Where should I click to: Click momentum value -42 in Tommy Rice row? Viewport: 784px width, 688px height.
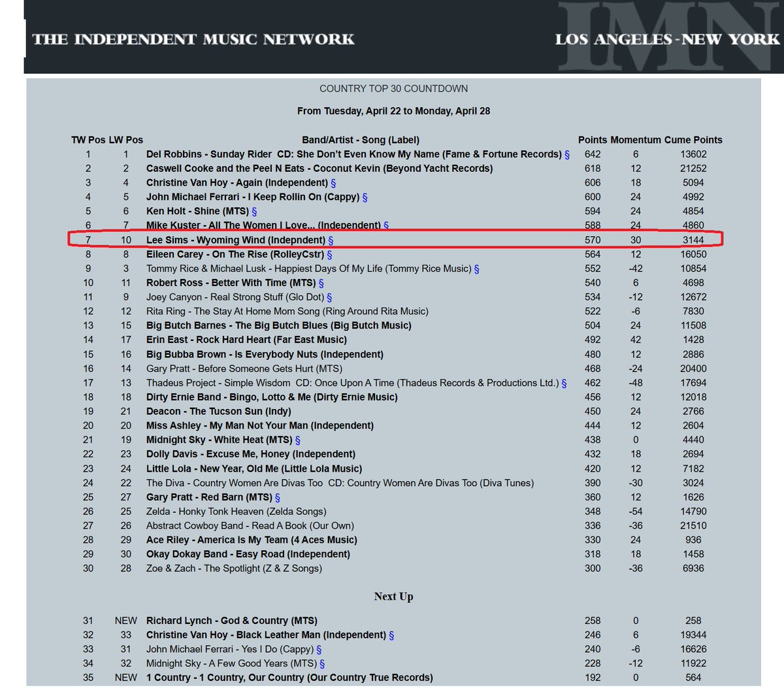636,269
